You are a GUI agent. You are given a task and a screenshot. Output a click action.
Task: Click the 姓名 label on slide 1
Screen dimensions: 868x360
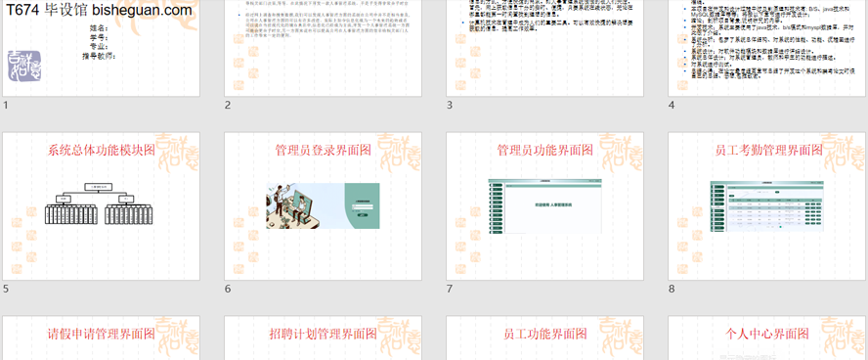tap(99, 28)
